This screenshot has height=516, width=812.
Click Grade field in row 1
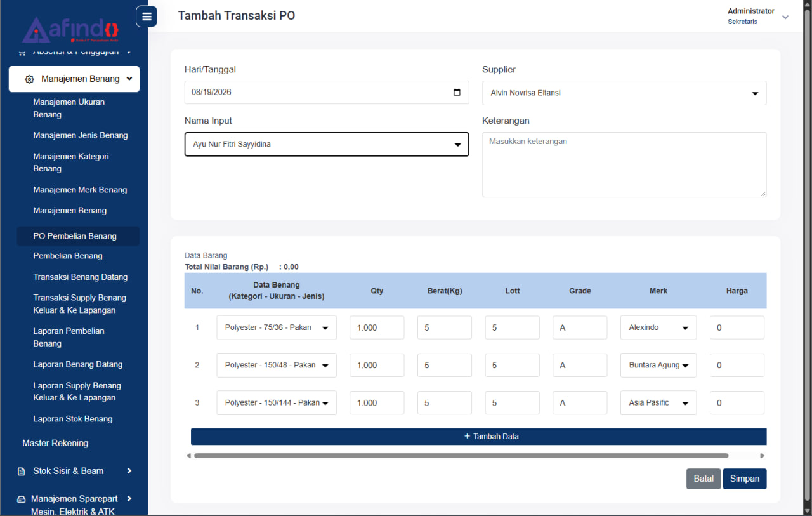(580, 327)
